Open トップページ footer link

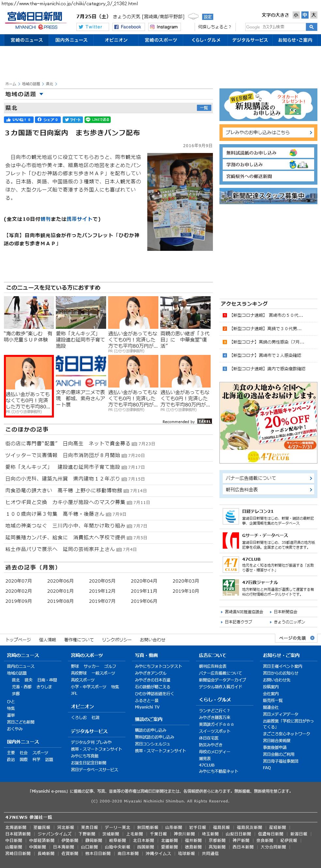(x=18, y=640)
